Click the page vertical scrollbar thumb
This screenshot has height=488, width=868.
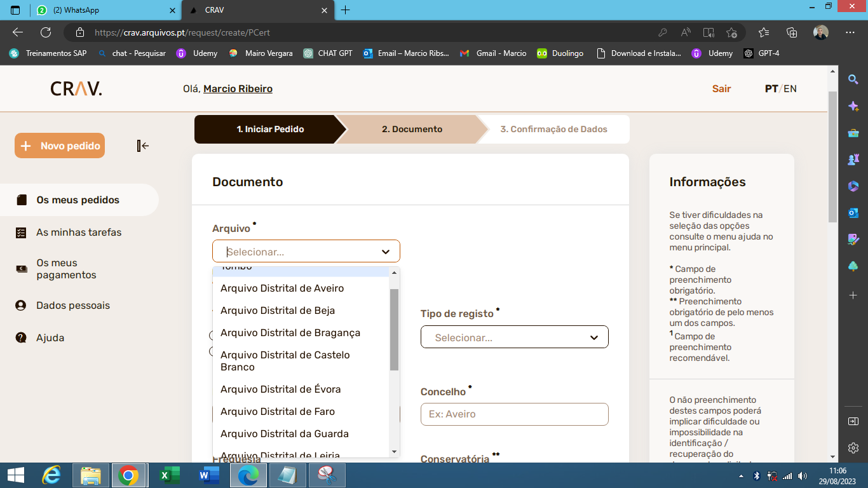[832, 156]
